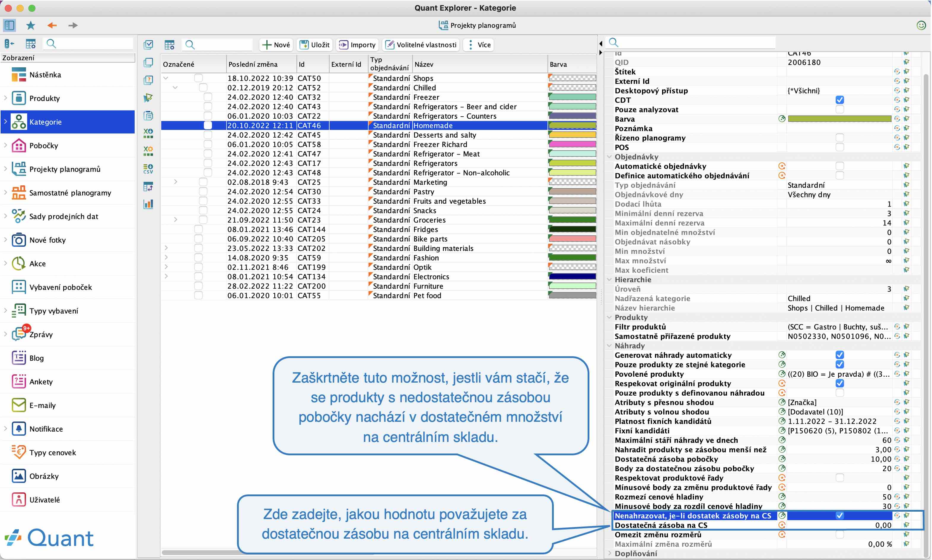Select Uživatelé in the sidebar
932x560 pixels.
(x=68, y=499)
